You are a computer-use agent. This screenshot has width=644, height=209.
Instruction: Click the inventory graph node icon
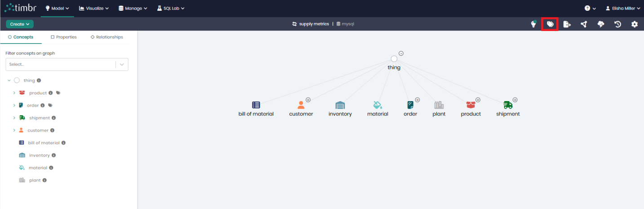340,105
